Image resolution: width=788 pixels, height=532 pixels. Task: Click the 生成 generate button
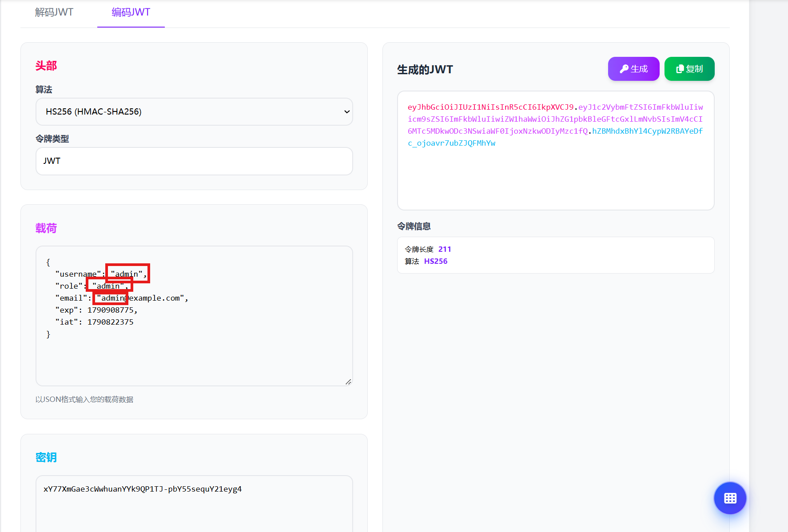(x=633, y=69)
